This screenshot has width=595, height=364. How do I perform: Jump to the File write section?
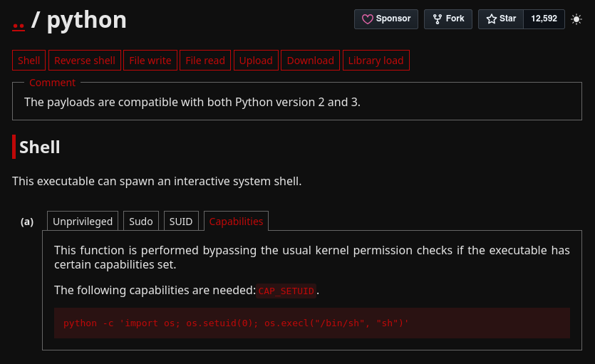(x=150, y=61)
